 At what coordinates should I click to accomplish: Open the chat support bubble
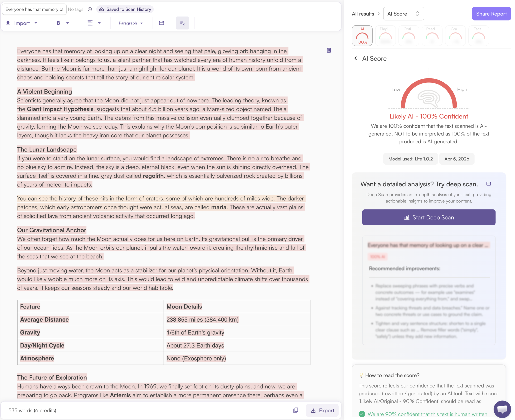[502, 409]
